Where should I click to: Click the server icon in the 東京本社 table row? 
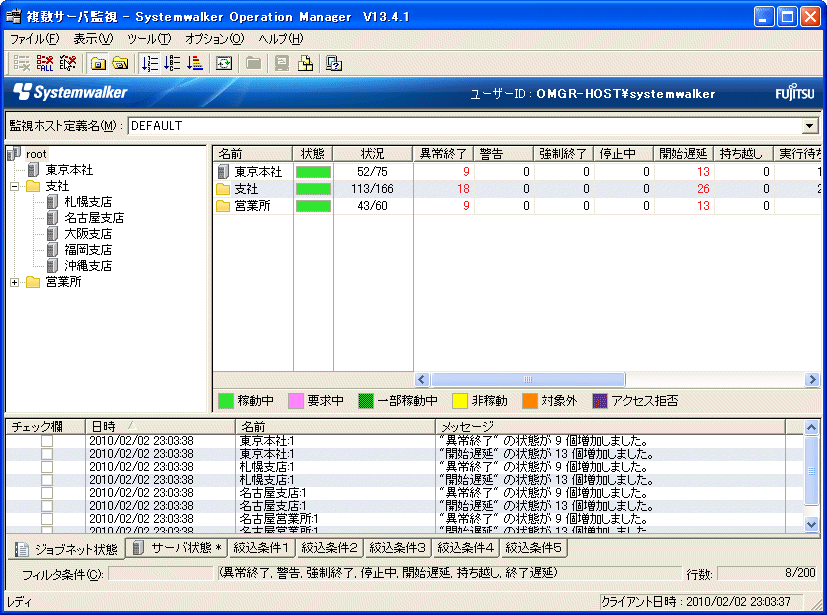224,171
